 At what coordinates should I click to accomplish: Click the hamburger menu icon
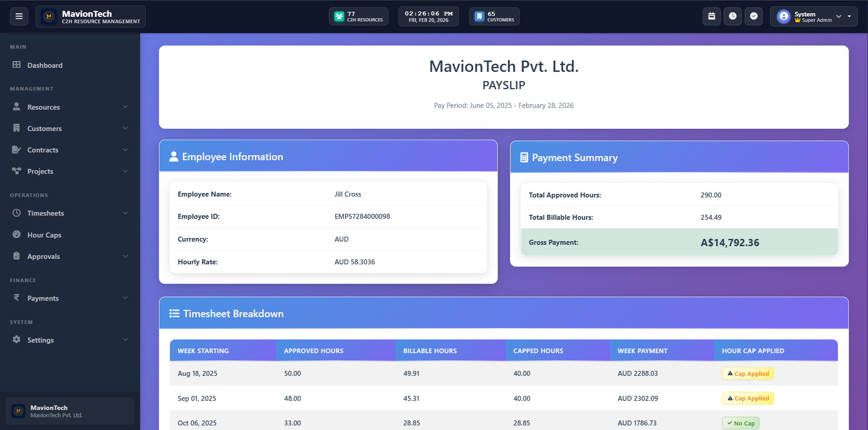(19, 16)
